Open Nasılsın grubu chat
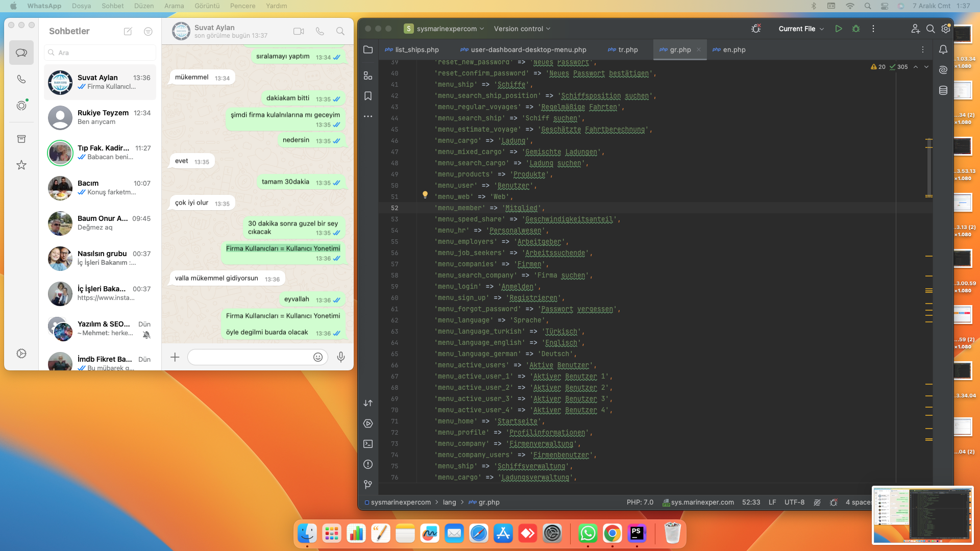This screenshot has height=551, width=980. point(100,258)
